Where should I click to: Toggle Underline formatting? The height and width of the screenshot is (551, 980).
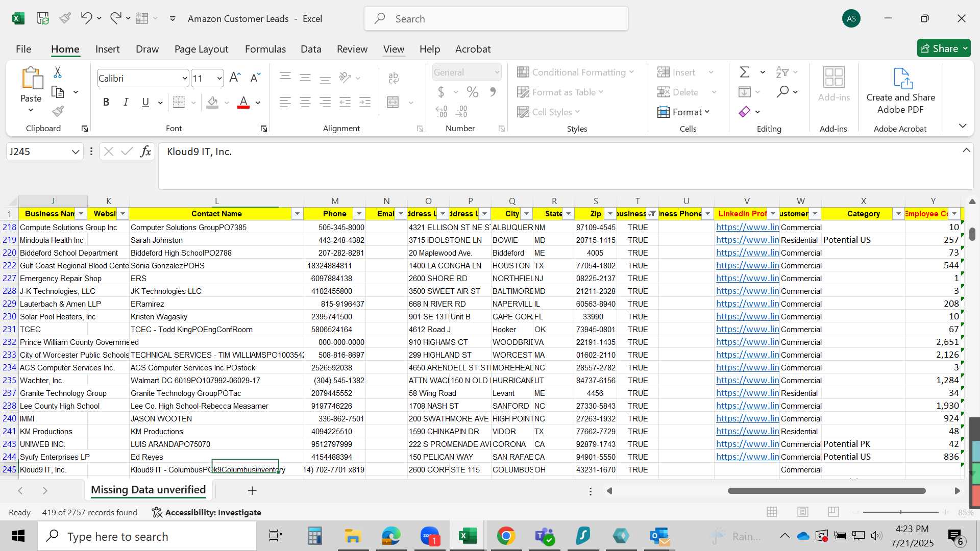[145, 103]
